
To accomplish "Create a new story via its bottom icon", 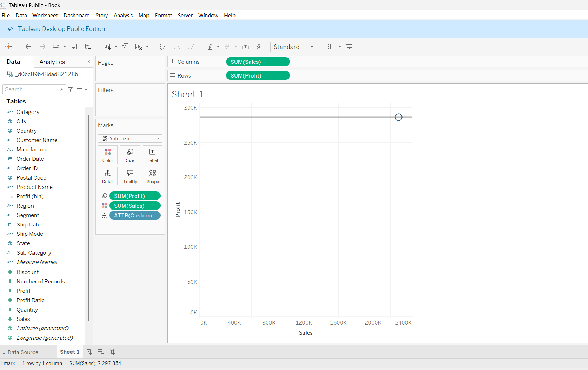I will (x=112, y=352).
